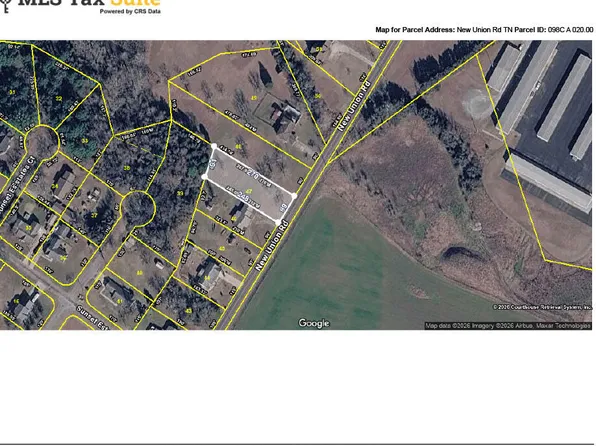Select parcel number 47 inside highlighted lot
Viewport: 596px width, 446px height.
tap(249, 191)
